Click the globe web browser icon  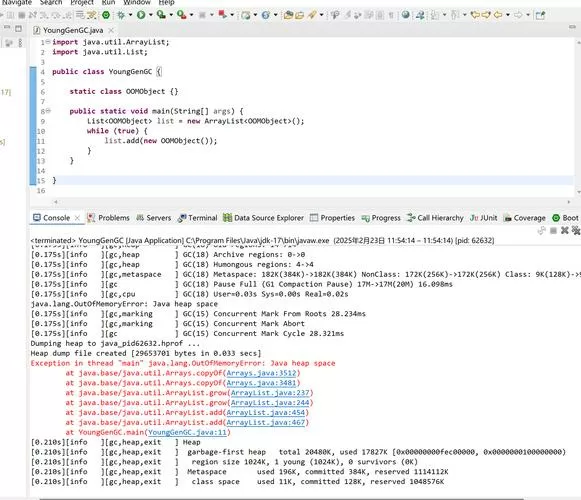coord(406,15)
